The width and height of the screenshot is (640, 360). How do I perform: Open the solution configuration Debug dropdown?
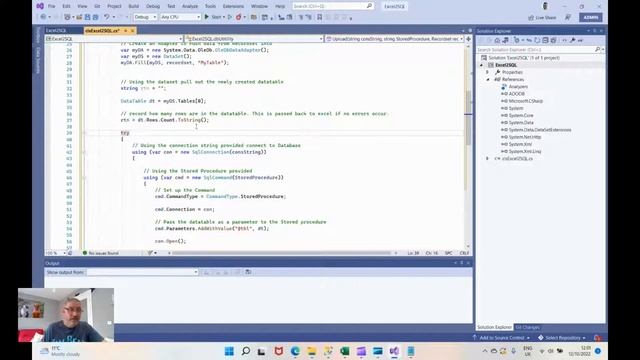145,17
